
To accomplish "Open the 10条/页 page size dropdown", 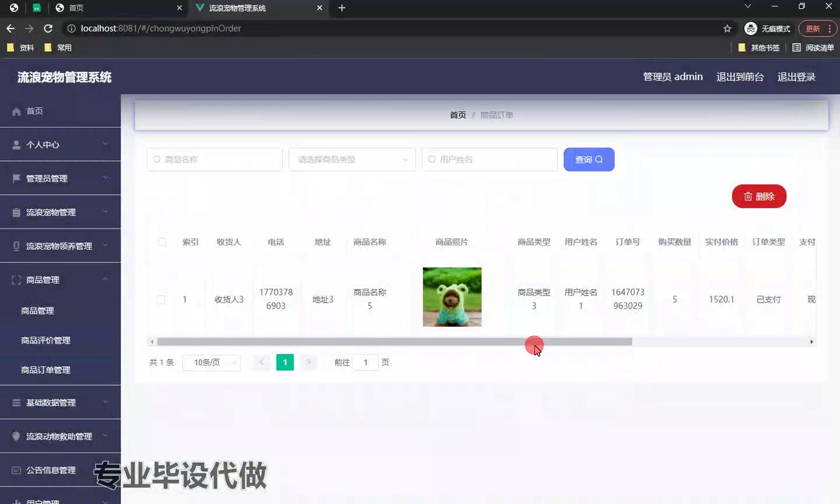I will (211, 362).
